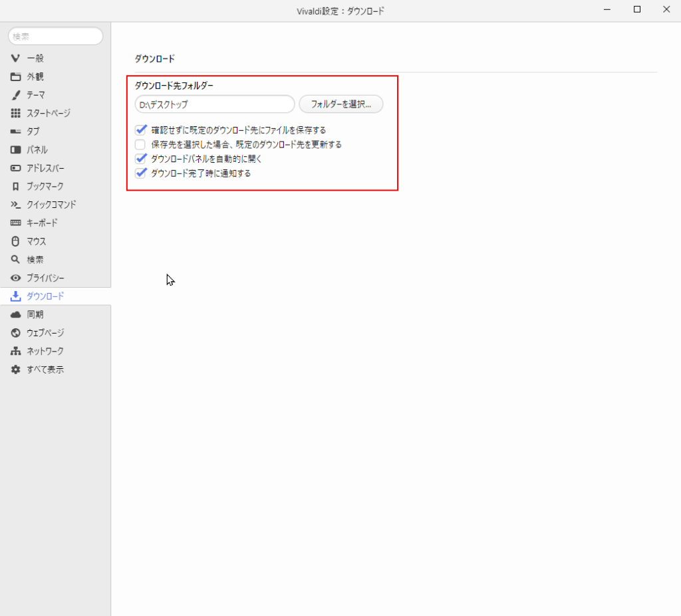This screenshot has height=616, width=681.
Task: Close the Vivaldi settings window
Action: (x=666, y=9)
